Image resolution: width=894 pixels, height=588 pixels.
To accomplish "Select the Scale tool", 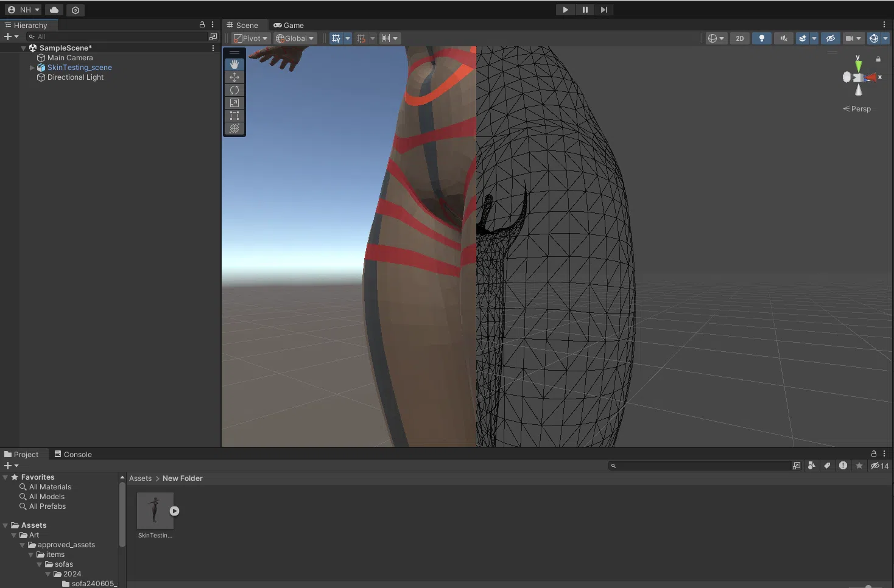I will click(234, 103).
